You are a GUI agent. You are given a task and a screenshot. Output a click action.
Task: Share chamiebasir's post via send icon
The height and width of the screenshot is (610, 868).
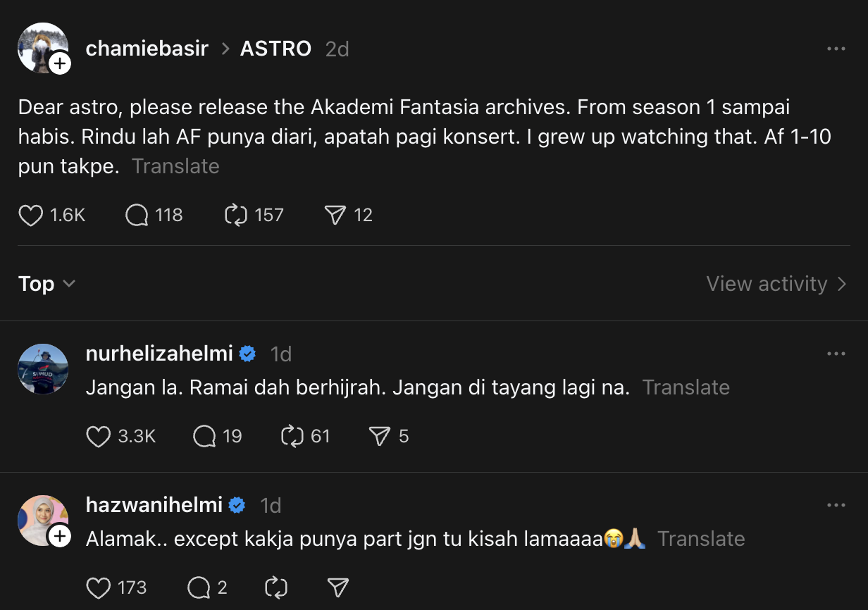[x=334, y=215]
